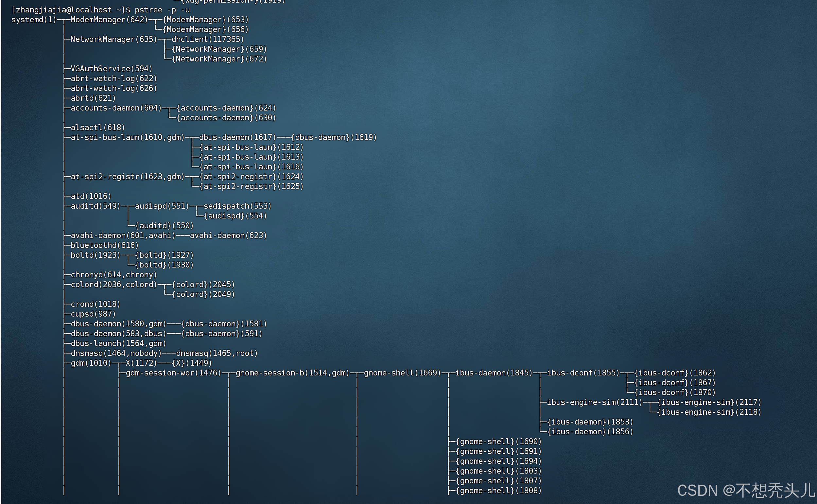This screenshot has width=817, height=504.
Task: Click ibus-engine-sim(2111) process text
Action: click(x=594, y=402)
